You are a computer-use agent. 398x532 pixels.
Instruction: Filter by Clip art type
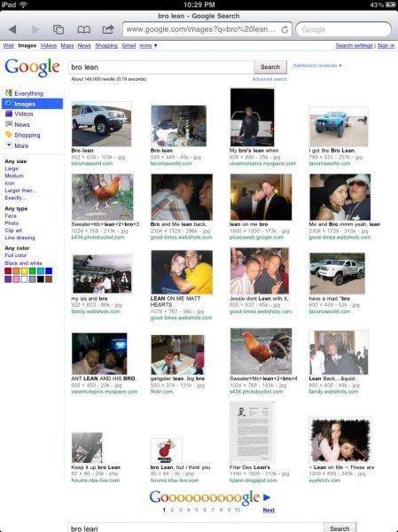13,231
